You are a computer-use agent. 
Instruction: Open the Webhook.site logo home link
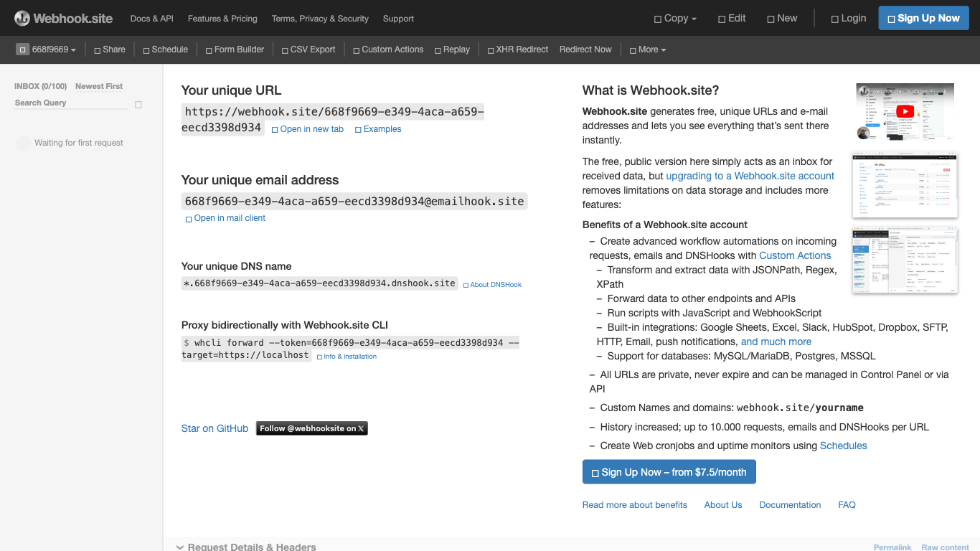tap(64, 18)
